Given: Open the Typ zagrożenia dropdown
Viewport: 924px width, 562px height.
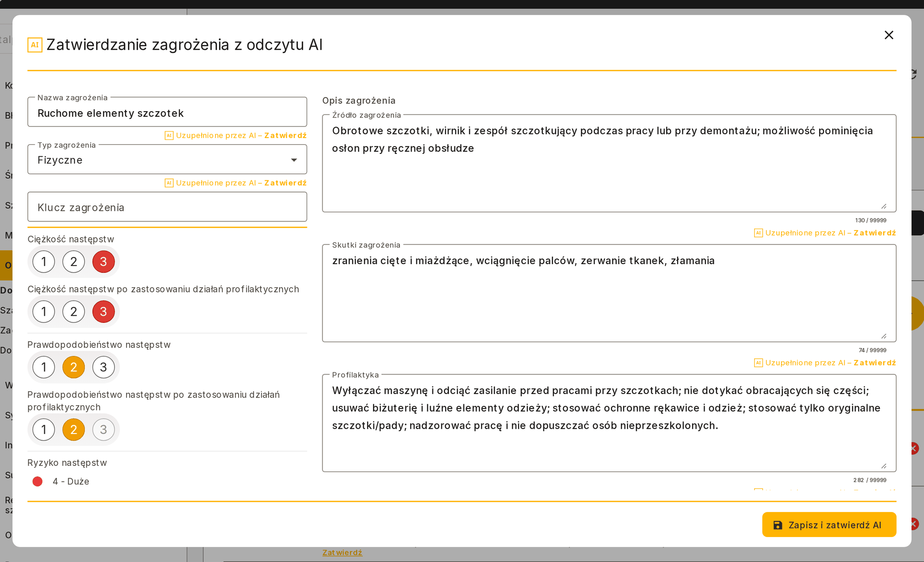Looking at the screenshot, I should 167,160.
